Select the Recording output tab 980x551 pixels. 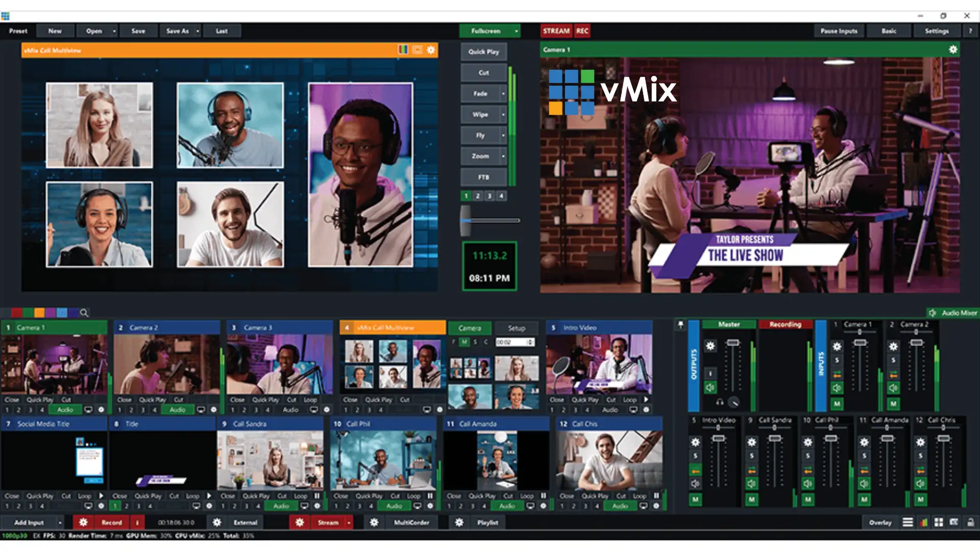(x=785, y=324)
